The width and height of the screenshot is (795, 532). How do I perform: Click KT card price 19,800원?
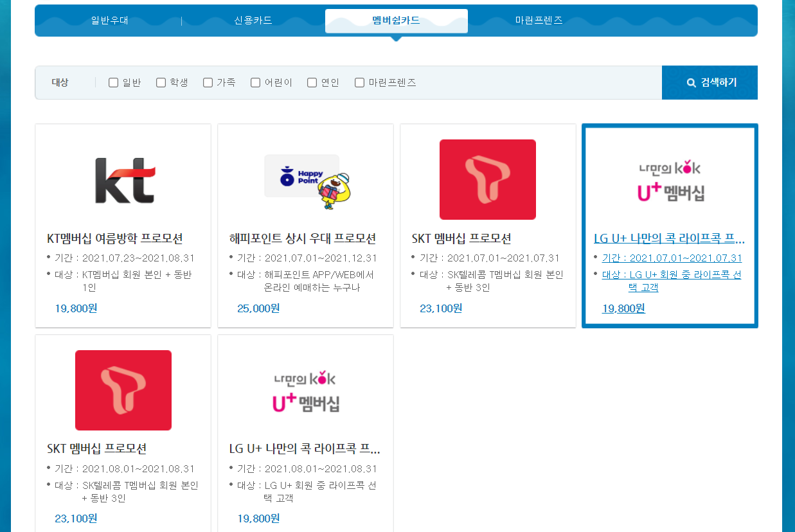pyautogui.click(x=76, y=308)
